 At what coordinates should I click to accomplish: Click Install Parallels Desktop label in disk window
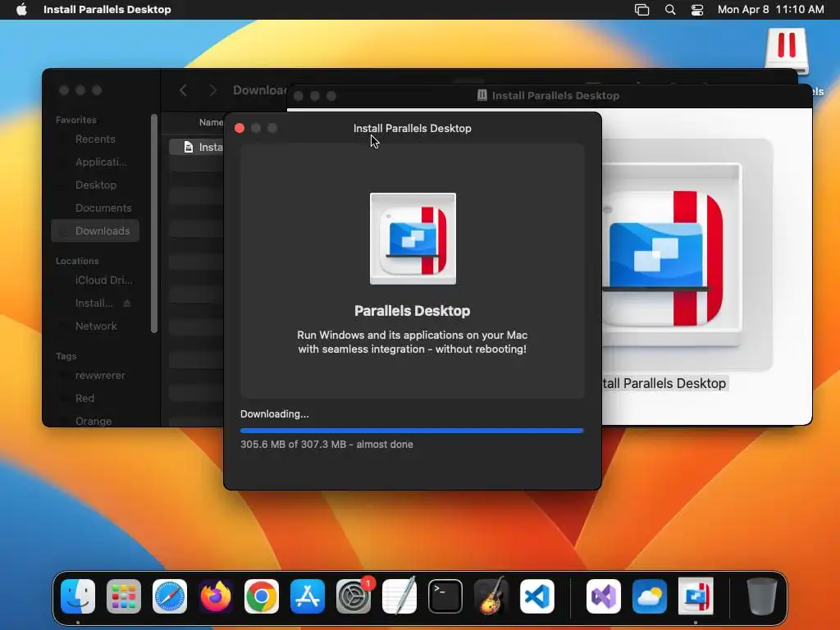point(664,384)
